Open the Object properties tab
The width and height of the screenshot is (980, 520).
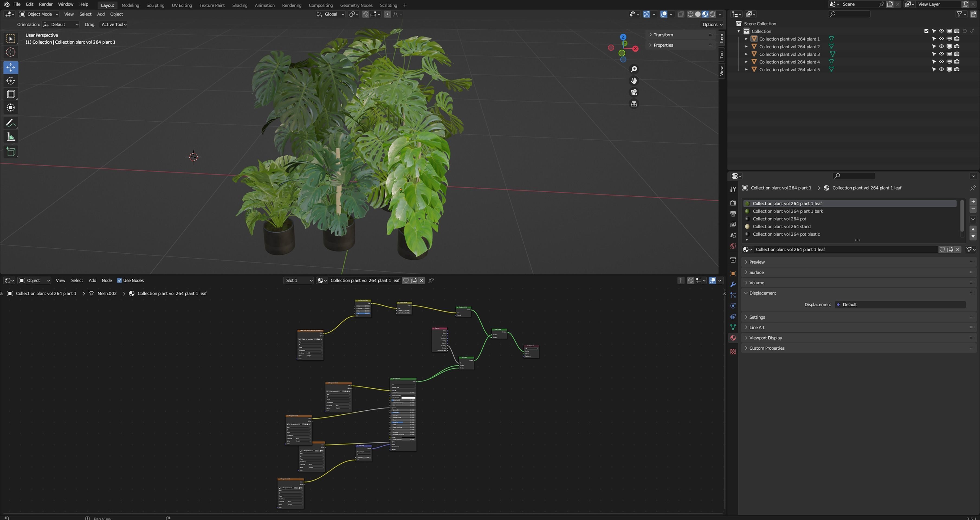click(733, 274)
